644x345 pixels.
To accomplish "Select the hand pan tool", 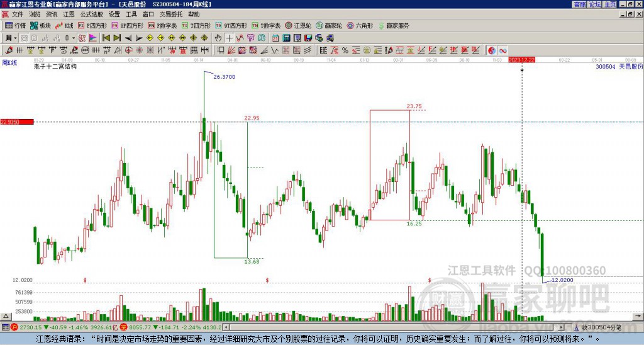I will pos(218,38).
